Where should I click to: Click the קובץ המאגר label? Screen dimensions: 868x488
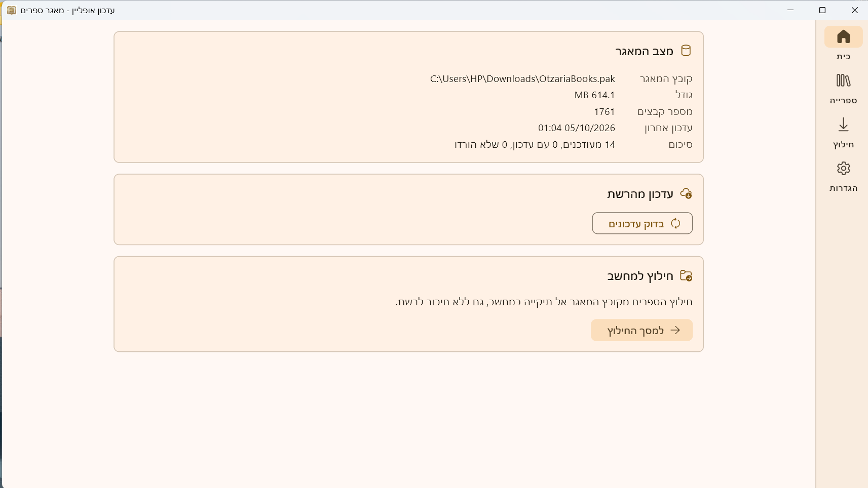666,78
